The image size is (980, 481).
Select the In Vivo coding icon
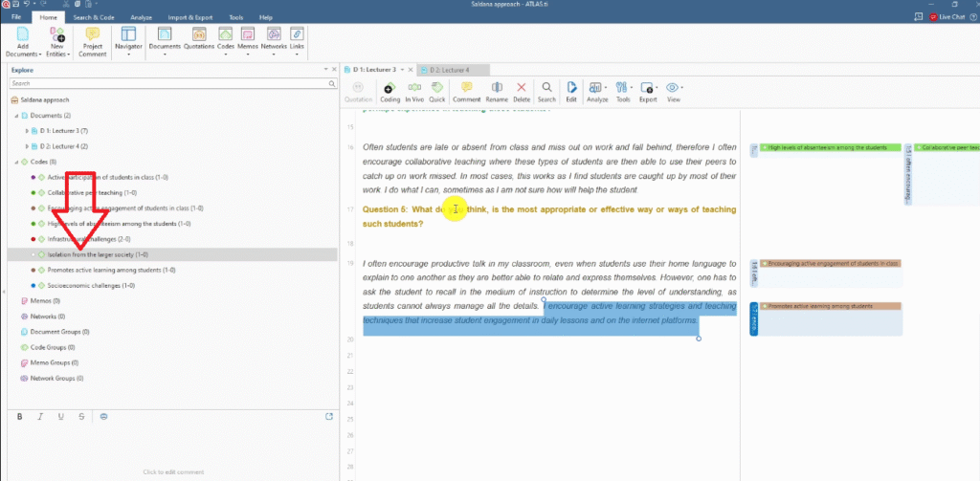414,88
